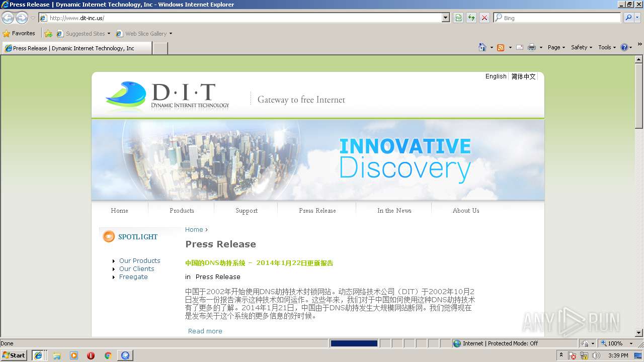644x362 pixels.
Task: Open Opera red taskbar icon
Action: pos(91,355)
